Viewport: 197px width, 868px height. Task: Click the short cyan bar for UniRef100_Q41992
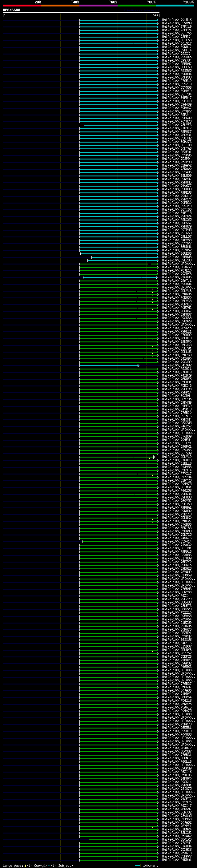[109, 365]
